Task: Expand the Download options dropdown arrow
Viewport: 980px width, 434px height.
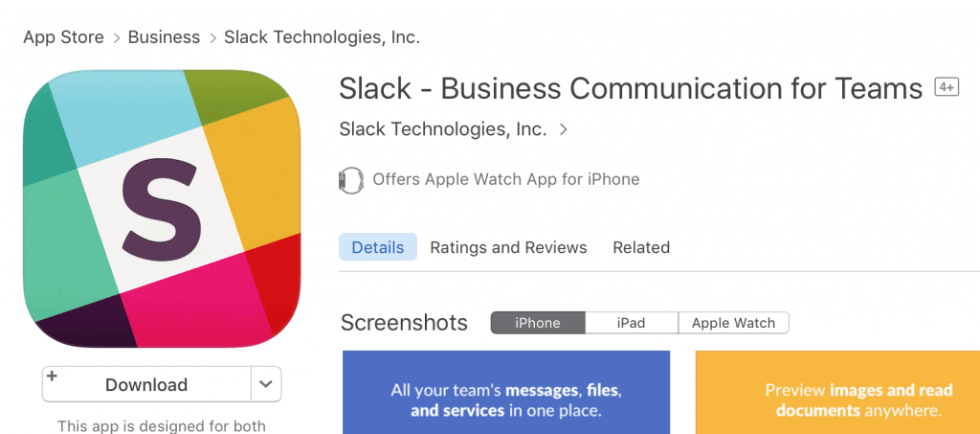Action: coord(266,384)
